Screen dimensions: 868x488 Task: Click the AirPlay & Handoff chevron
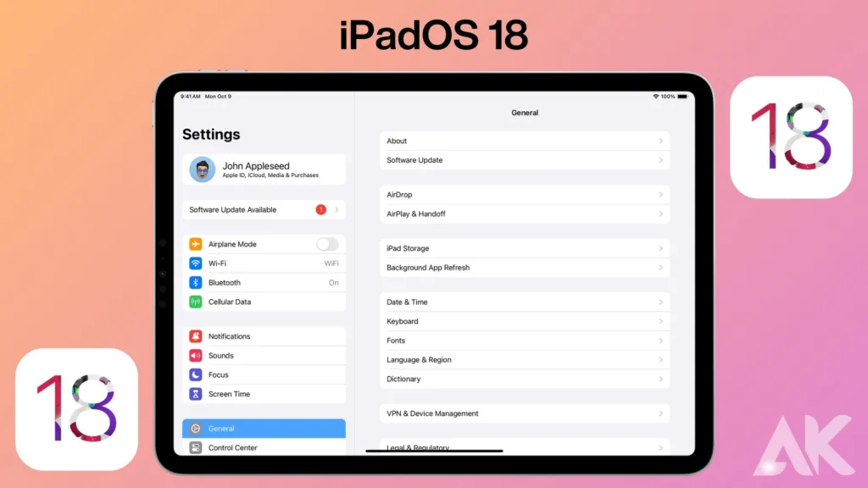661,213
